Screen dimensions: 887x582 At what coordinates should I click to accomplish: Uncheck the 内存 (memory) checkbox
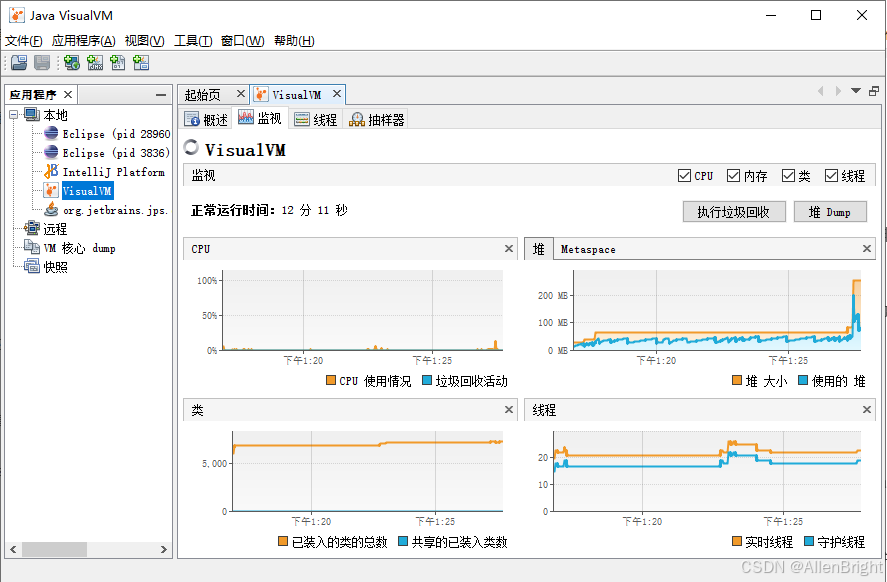(x=733, y=175)
